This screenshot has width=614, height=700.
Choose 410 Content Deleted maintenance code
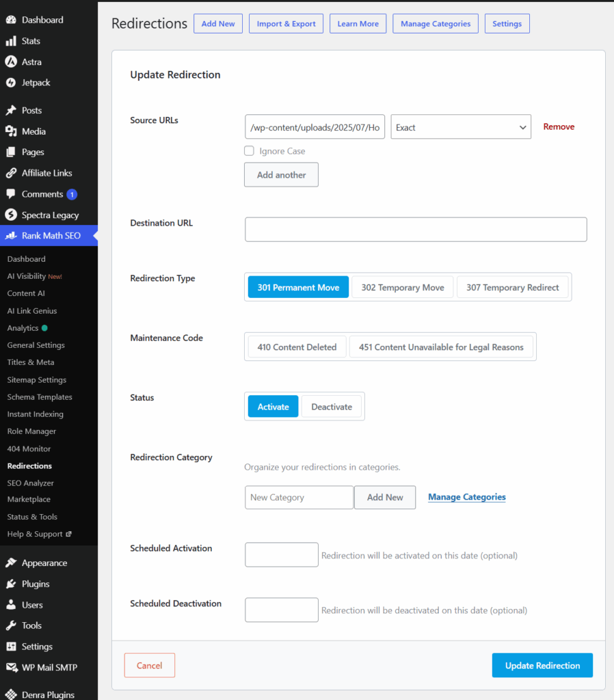pos(297,347)
